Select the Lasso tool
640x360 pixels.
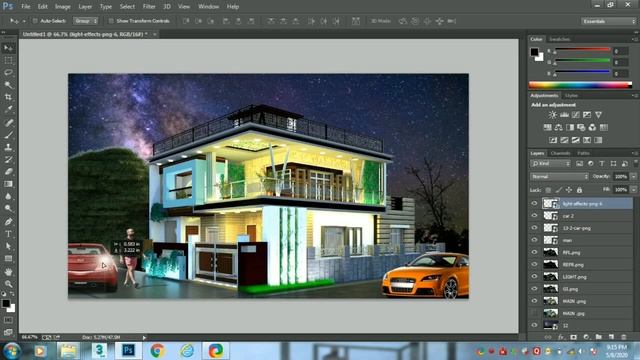(x=8, y=73)
